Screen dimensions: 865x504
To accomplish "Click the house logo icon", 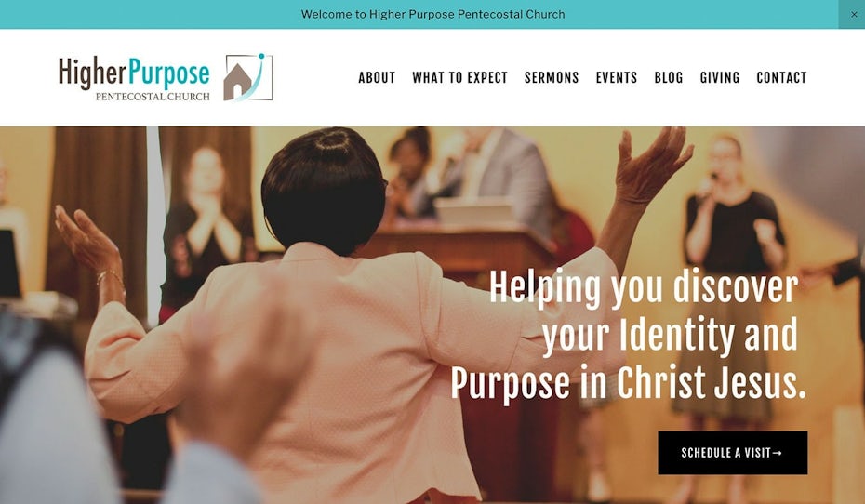I will click(x=248, y=77).
